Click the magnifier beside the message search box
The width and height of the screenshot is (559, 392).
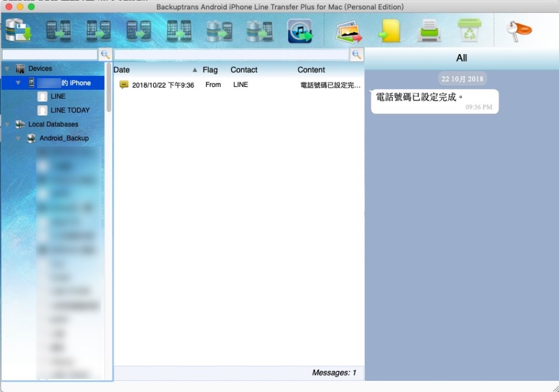tap(357, 55)
